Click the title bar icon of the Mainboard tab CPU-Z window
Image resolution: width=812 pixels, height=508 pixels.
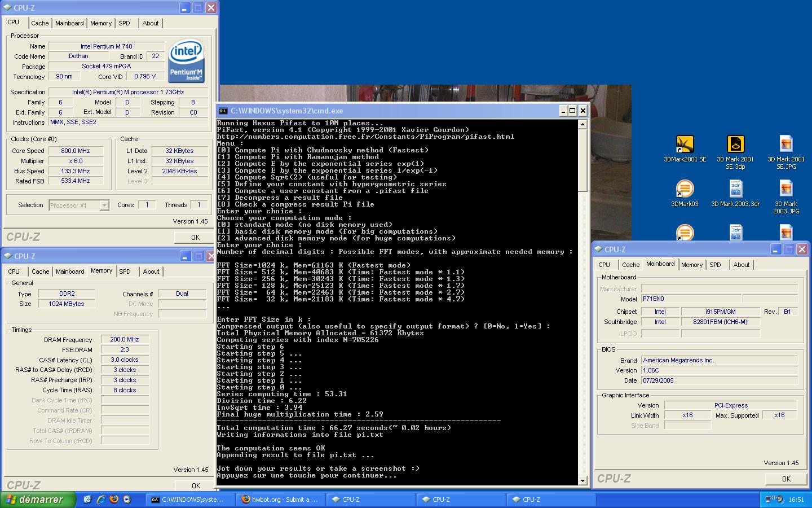coord(598,249)
